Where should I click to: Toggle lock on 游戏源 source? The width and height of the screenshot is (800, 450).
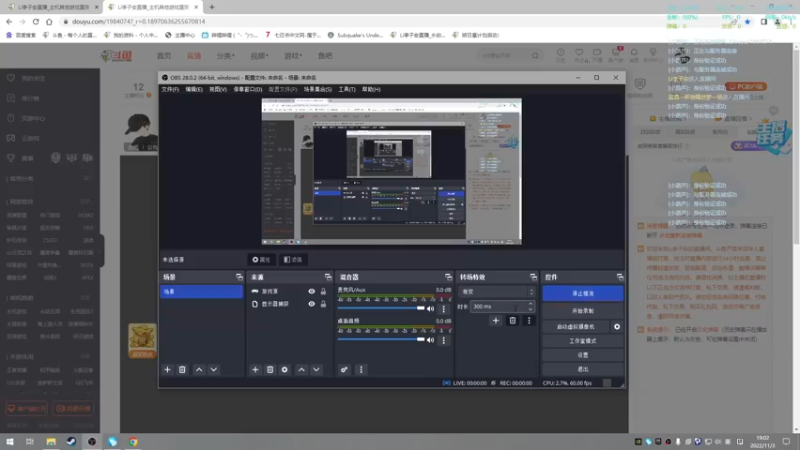pyautogui.click(x=323, y=291)
